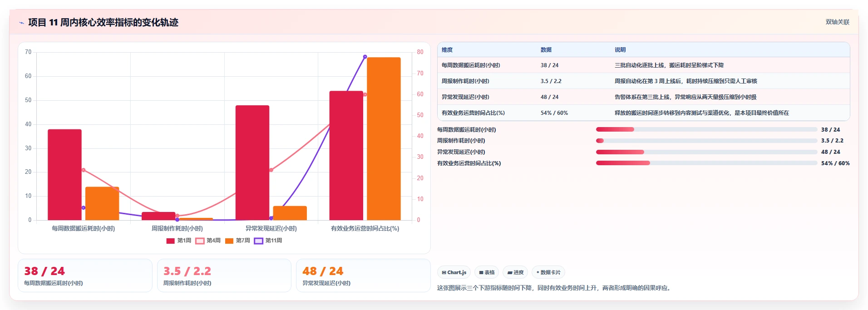
Task: Click the orange 第7周 bar for 每周数据搬运耗时
Action: tap(102, 203)
